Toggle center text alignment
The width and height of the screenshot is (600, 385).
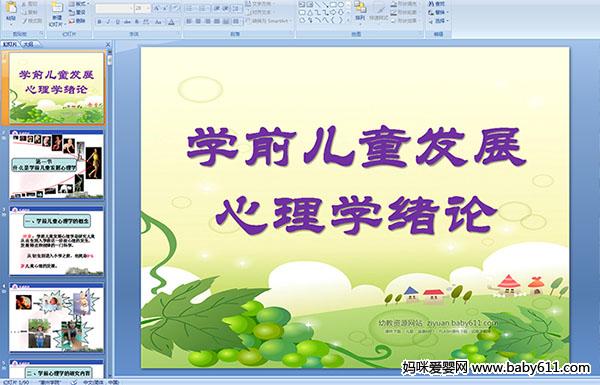point(198,21)
